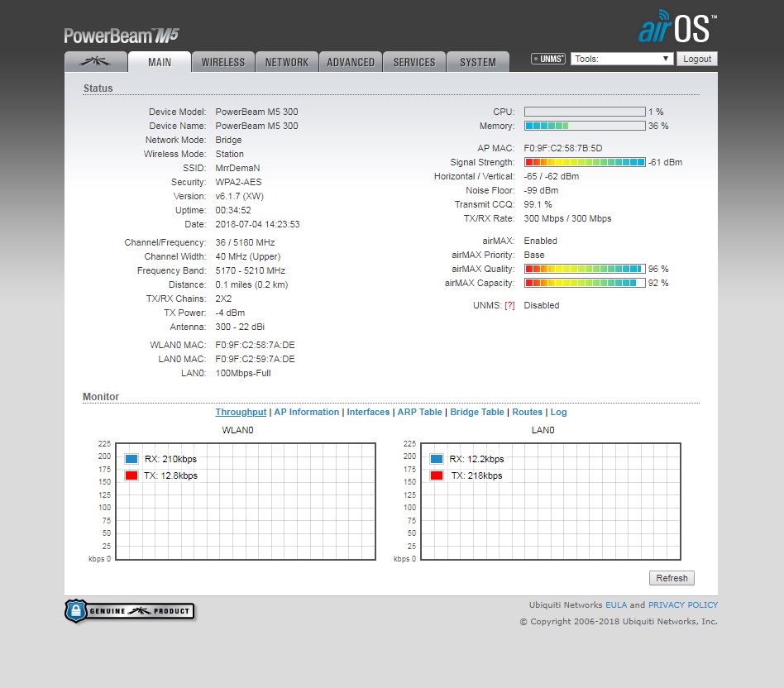
Task: Open the Ubiquiti logo tab
Action: [x=95, y=62]
